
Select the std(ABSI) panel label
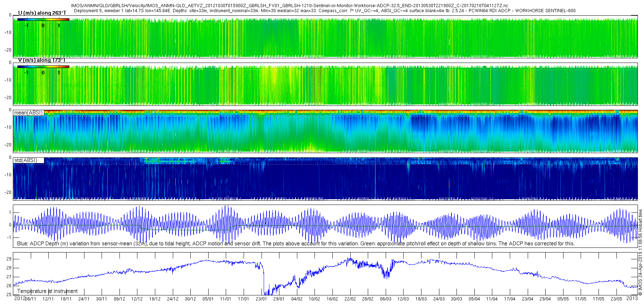click(26, 160)
